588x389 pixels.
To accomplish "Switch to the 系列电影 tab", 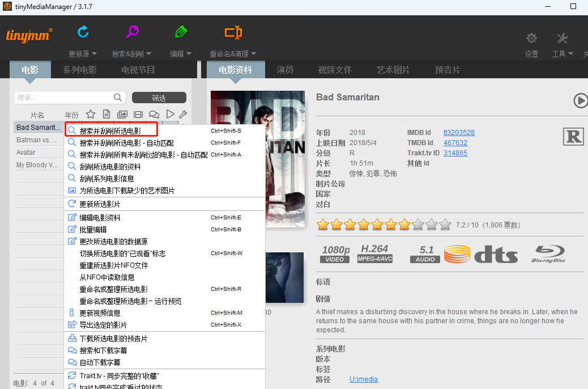I will point(80,69).
